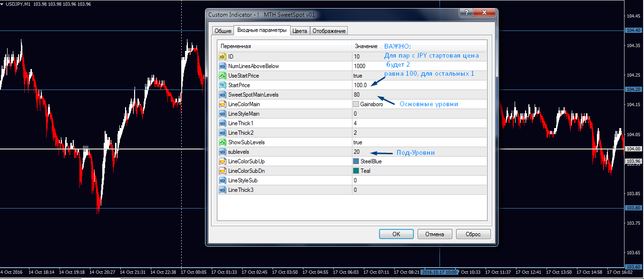The image size is (644, 279).
Task: Click the 104.00 price level label on chart
Action: click(x=634, y=149)
